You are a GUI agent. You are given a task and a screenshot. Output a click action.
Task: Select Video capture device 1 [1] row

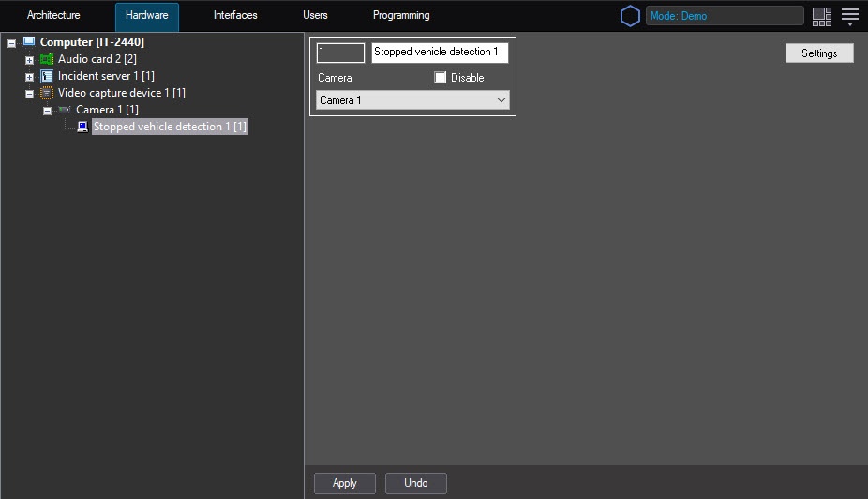[122, 93]
